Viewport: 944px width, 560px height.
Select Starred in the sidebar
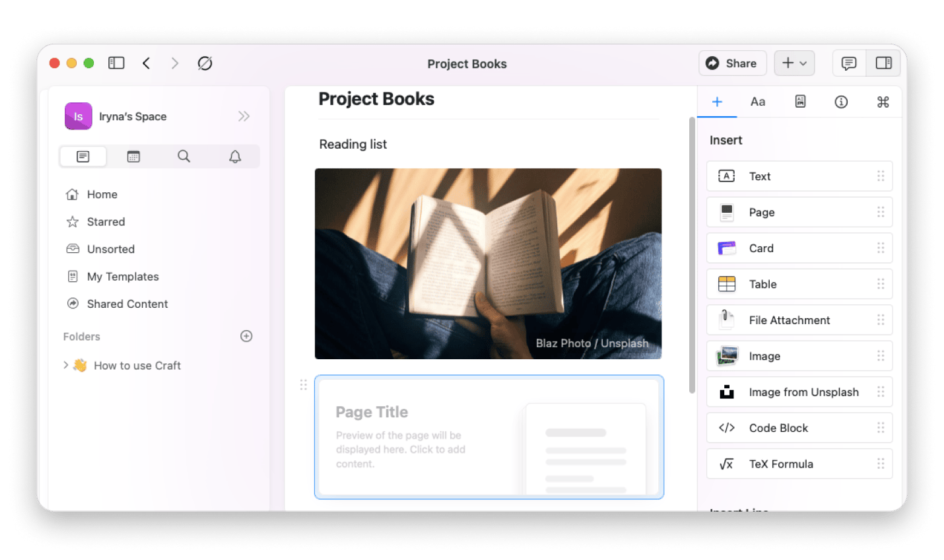[105, 221]
